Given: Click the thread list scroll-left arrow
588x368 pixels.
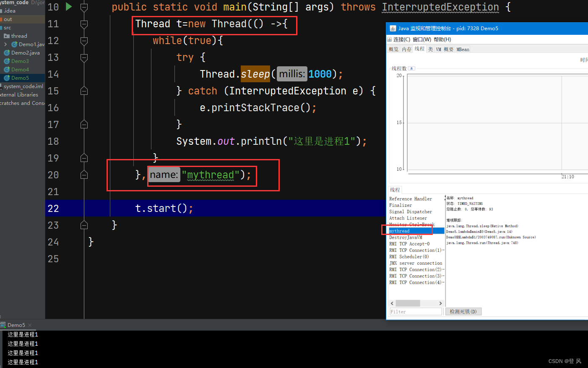Looking at the screenshot, I should click(392, 303).
